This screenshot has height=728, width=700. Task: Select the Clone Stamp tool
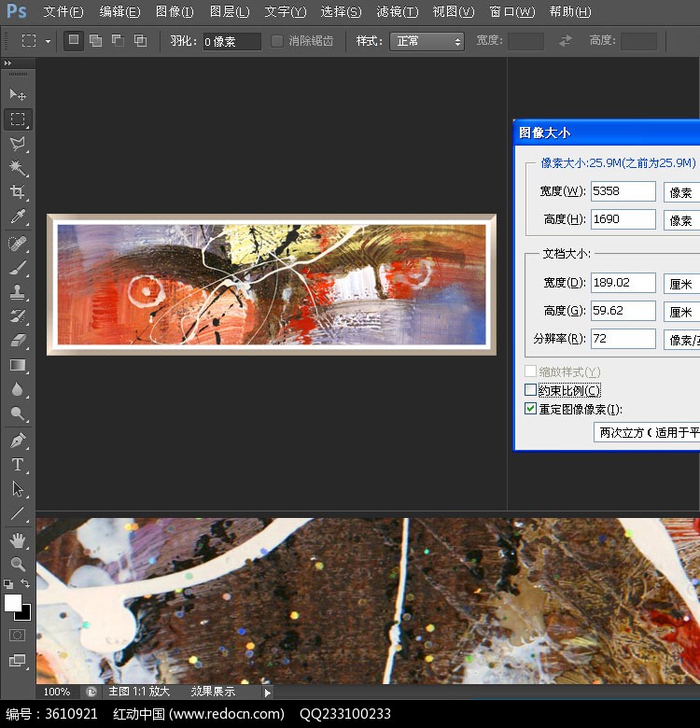[x=18, y=292]
